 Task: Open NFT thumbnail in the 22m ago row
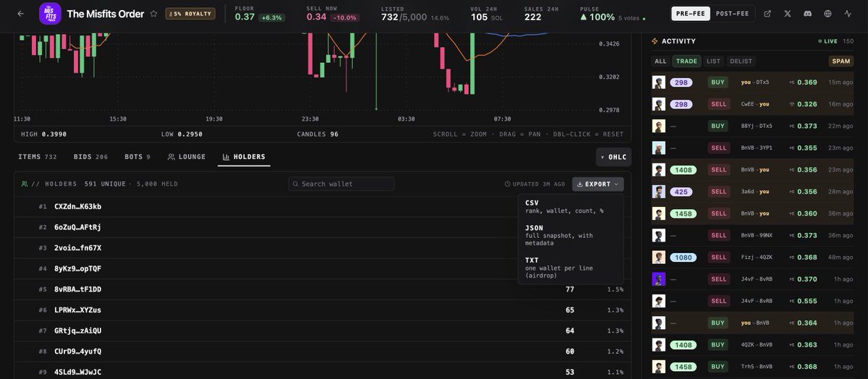(658, 126)
